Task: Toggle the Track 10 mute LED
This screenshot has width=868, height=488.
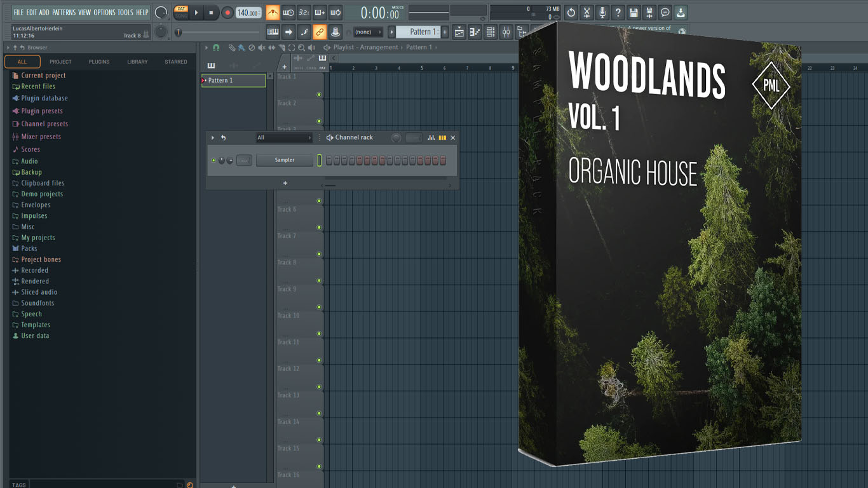Action: pyautogui.click(x=319, y=334)
